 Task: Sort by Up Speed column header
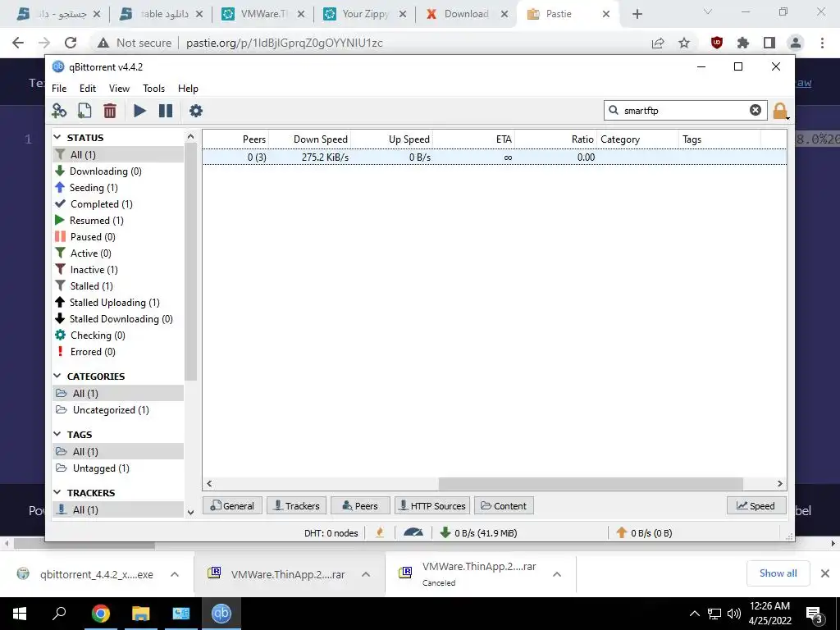click(409, 139)
